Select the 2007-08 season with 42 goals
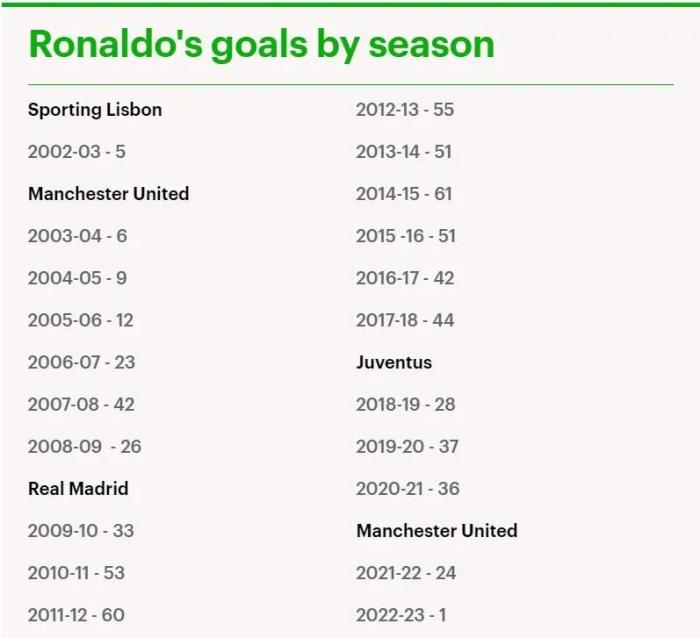700x638 pixels. pyautogui.click(x=81, y=404)
